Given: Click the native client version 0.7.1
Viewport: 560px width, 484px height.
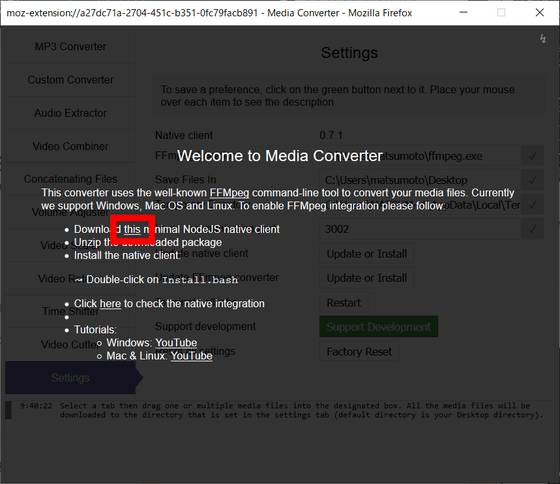Looking at the screenshot, I should (331, 135).
